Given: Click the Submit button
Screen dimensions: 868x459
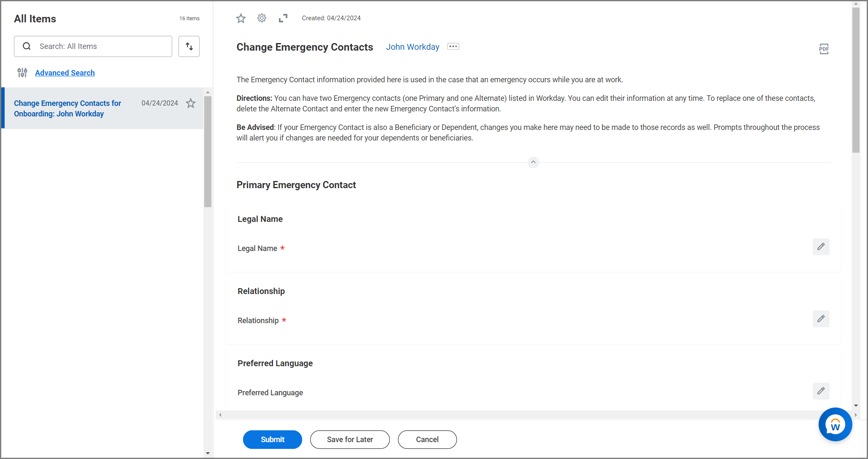Looking at the screenshot, I should (x=273, y=440).
